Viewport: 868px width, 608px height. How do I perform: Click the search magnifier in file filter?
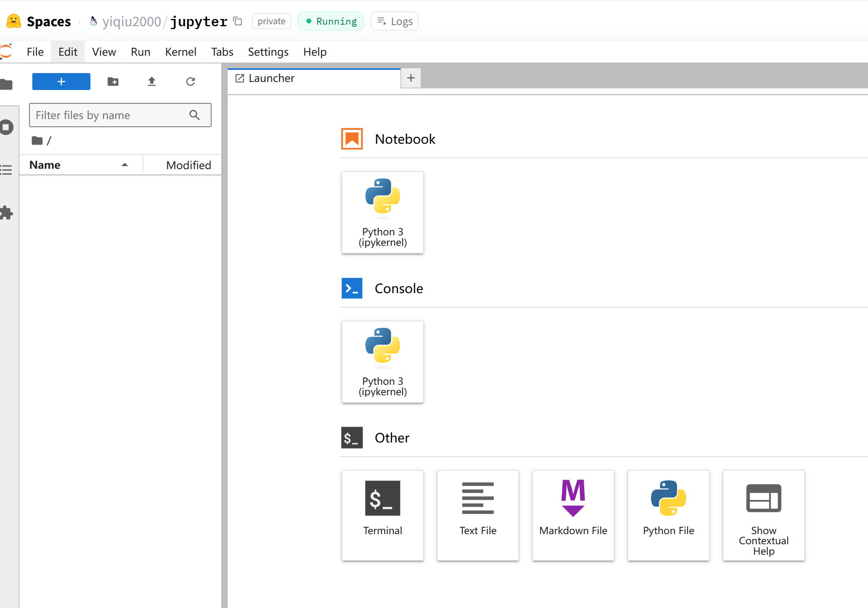point(195,115)
